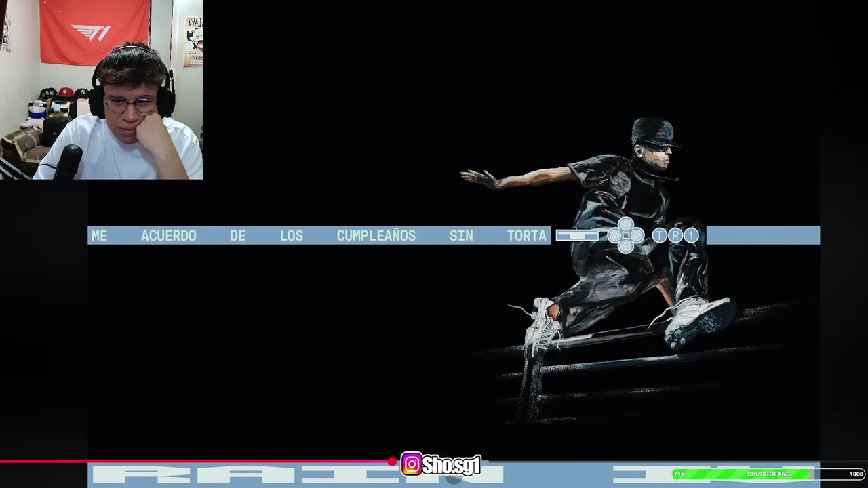Click the word ME in the lyrics
Screen dimensions: 868x488
99,236
